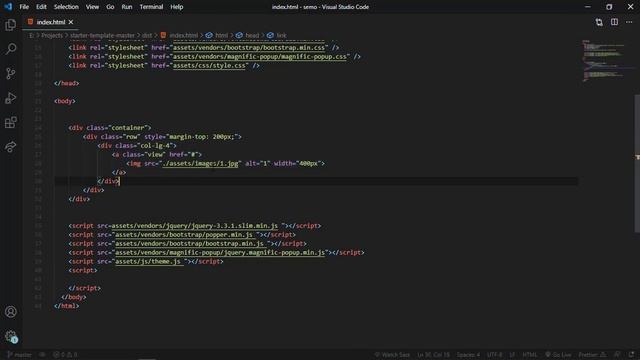This screenshot has width=640, height=360.
Task: Click the head symbol breadcrumb
Action: 248,36
